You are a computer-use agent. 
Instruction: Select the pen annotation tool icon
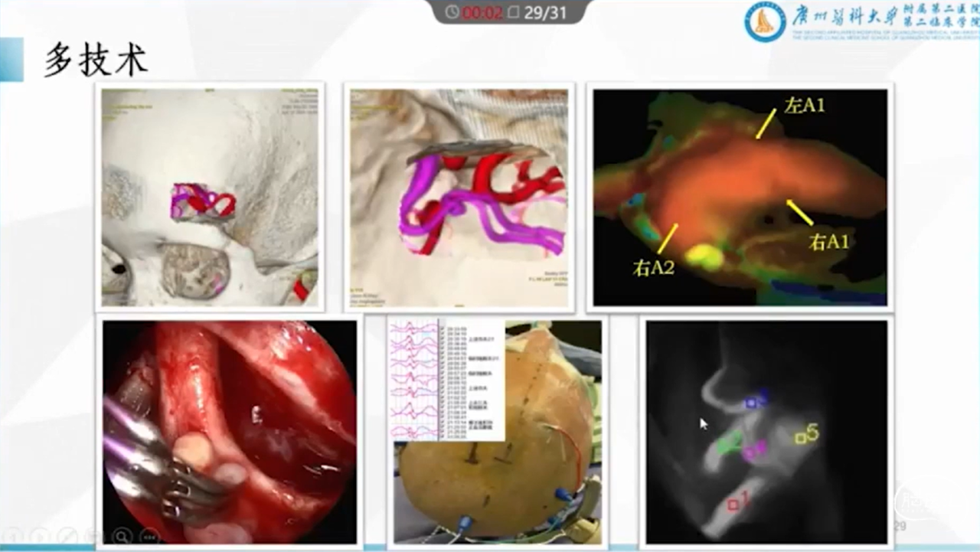coord(68,536)
